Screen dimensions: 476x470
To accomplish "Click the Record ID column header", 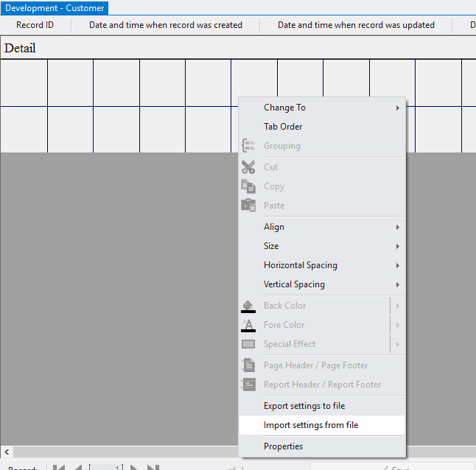I will pyautogui.click(x=35, y=25).
